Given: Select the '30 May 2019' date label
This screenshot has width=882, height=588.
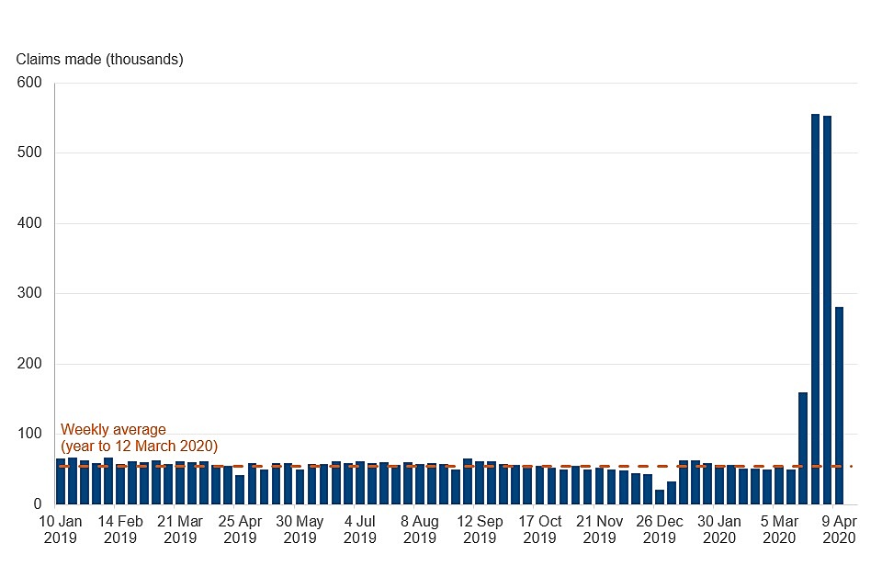Looking at the screenshot, I should coord(300,529).
